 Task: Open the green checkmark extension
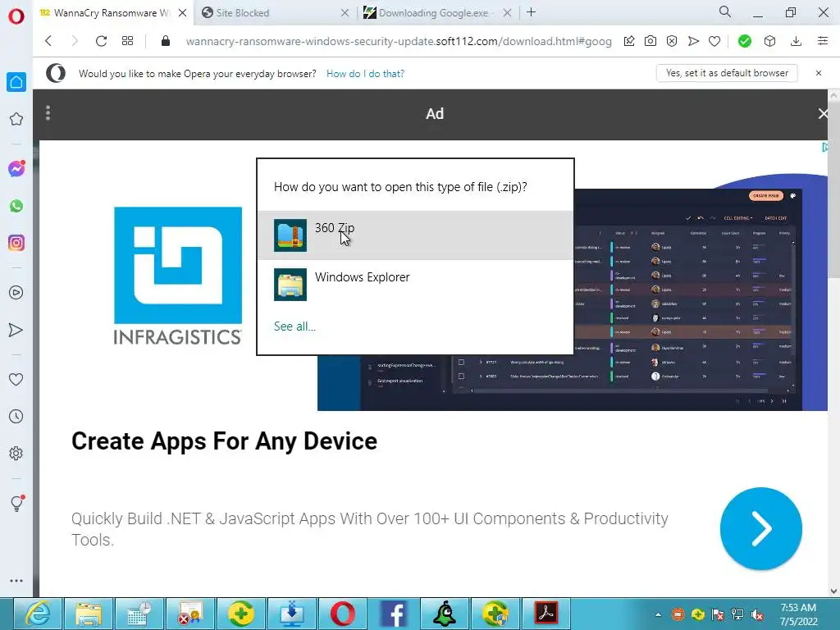(x=745, y=41)
